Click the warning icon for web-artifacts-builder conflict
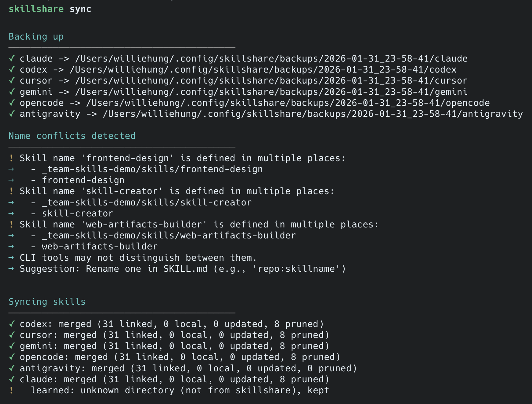Screen dimensions: 532x404 click(x=11, y=224)
